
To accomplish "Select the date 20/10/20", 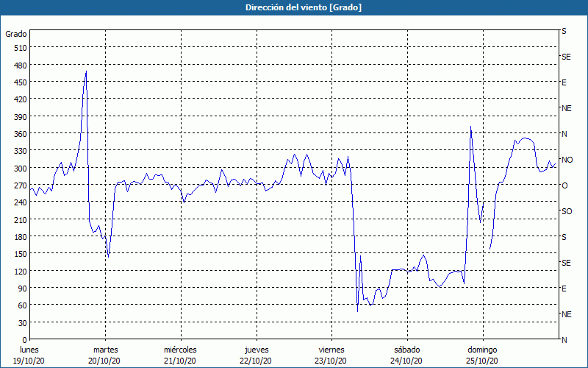I will (104, 361).
